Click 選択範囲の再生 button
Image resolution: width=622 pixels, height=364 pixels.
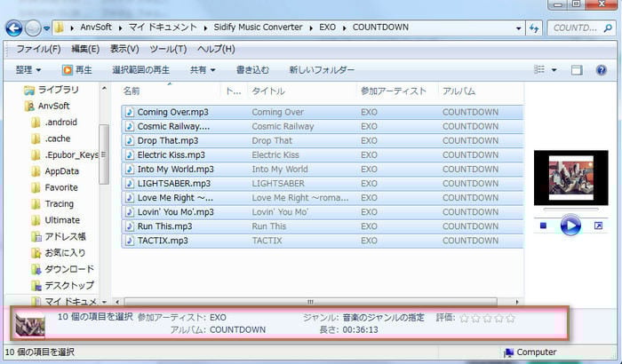[x=140, y=70]
